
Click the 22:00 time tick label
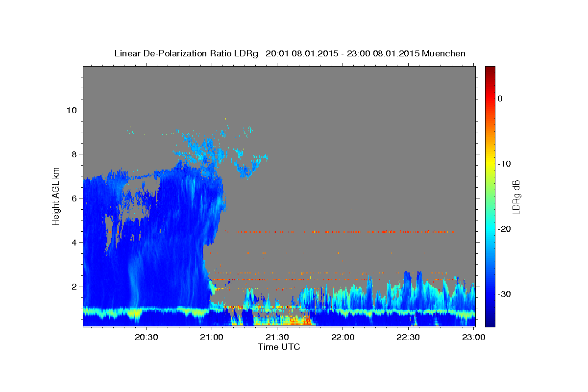(x=343, y=337)
